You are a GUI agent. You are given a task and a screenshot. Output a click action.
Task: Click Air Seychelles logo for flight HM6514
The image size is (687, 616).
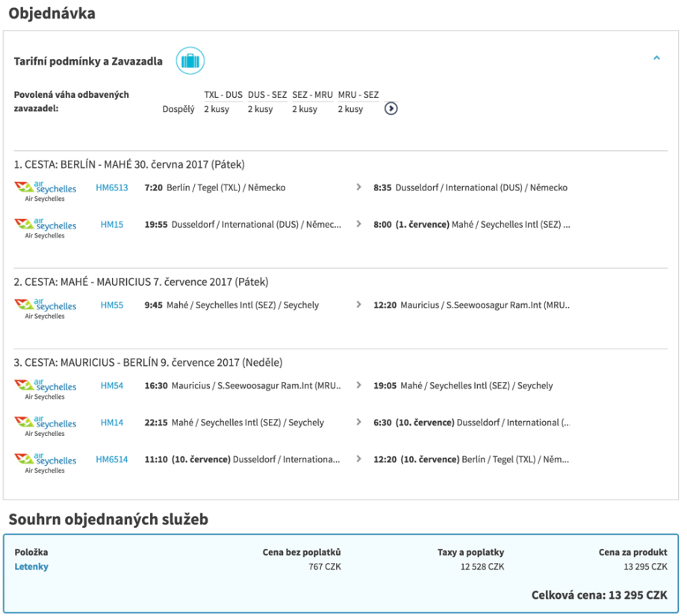[x=46, y=462]
